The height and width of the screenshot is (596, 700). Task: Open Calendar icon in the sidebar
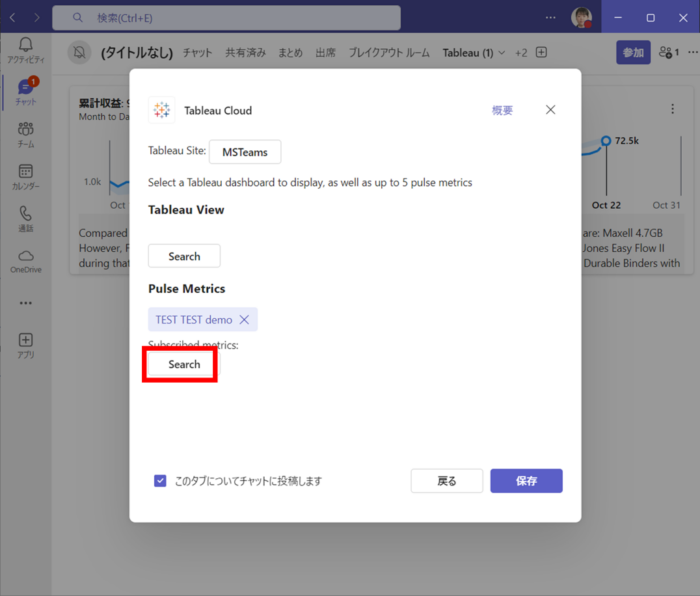tap(25, 177)
